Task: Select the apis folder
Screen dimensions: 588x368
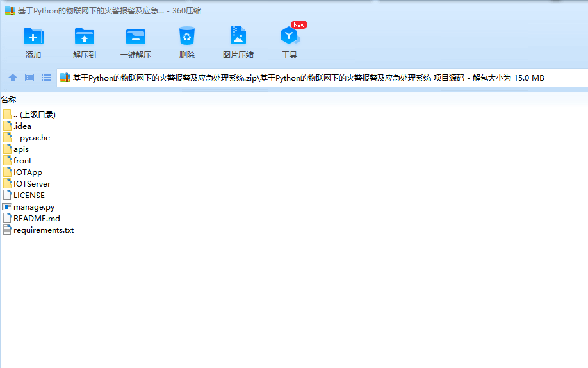Action: point(16,149)
